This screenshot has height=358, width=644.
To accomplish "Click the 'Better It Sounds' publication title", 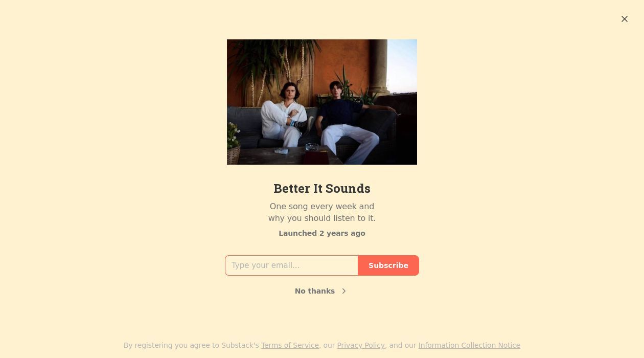I will [x=322, y=188].
